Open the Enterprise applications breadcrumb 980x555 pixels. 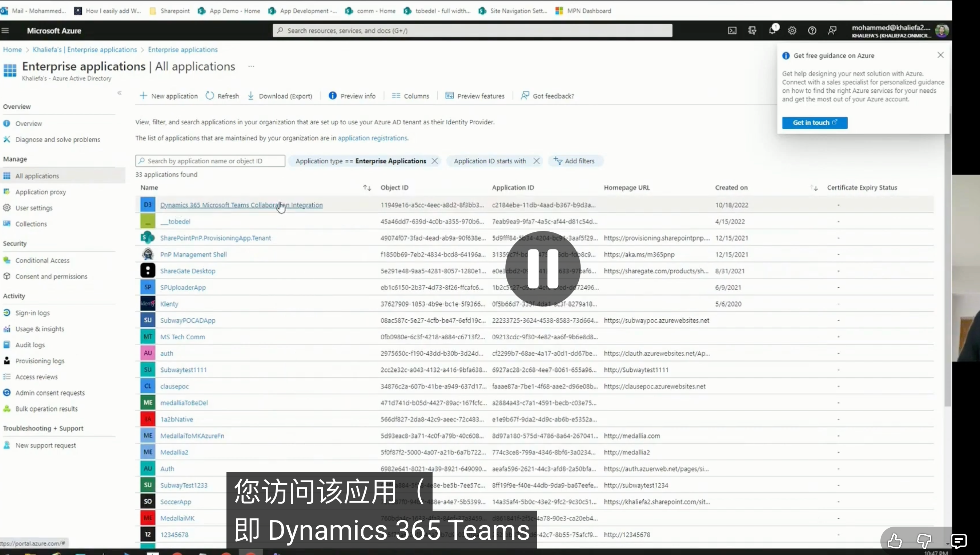pyautogui.click(x=183, y=49)
